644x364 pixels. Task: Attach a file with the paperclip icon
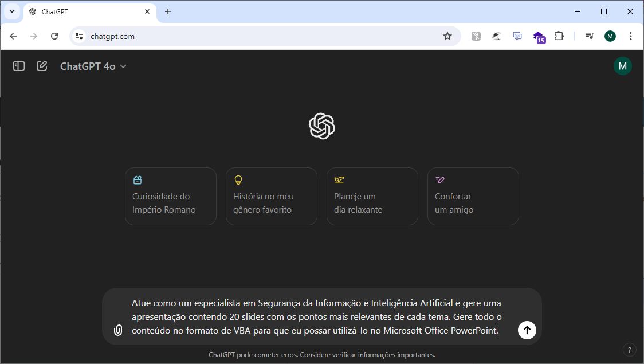click(118, 330)
